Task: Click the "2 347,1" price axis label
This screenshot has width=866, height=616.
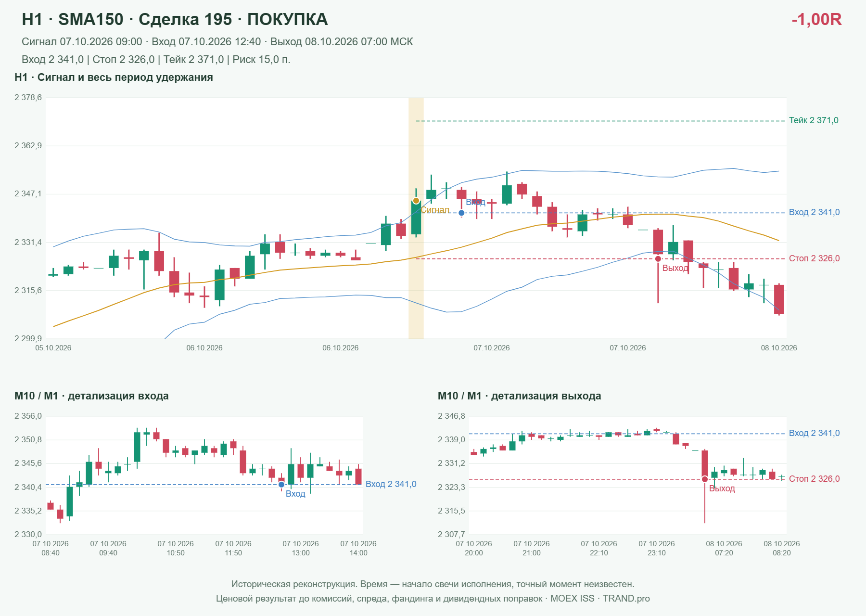Action: (x=28, y=194)
